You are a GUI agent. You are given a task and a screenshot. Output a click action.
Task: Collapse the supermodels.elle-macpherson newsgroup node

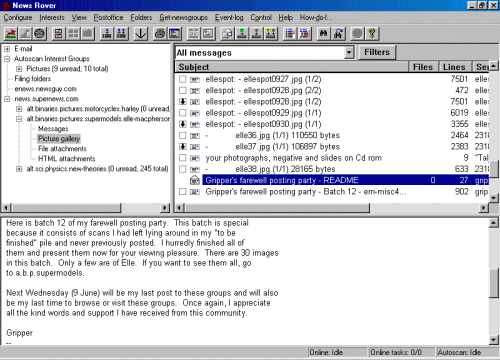click(x=19, y=119)
